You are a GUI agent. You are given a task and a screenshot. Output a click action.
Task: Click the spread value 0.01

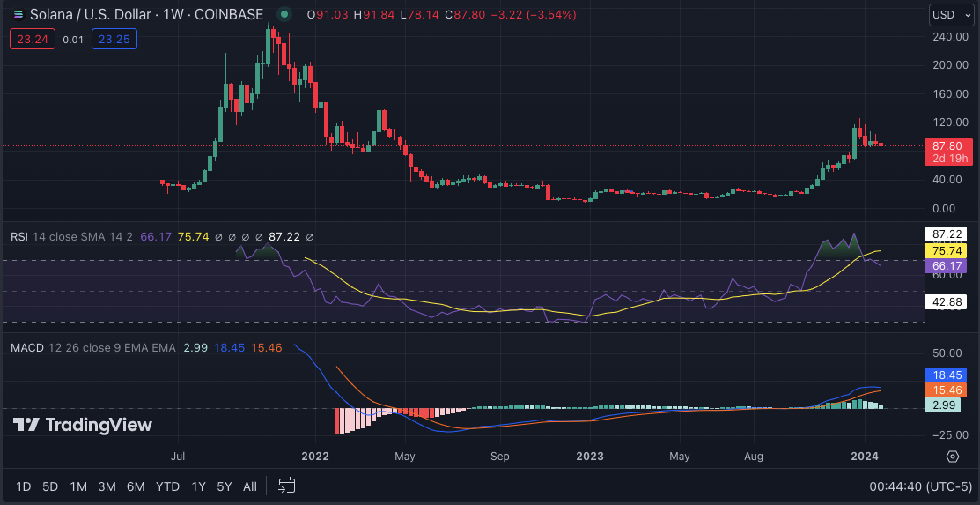coord(73,40)
